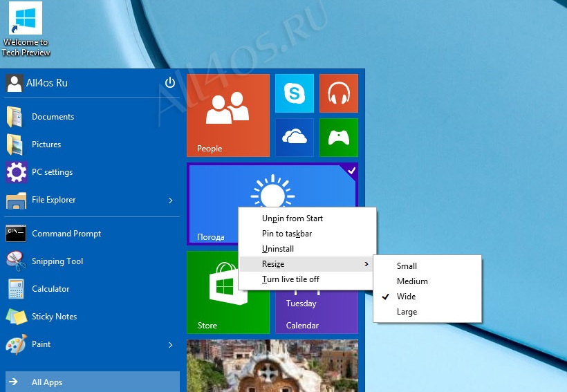
Task: Launch the File Explorer icon
Action: 17,200
